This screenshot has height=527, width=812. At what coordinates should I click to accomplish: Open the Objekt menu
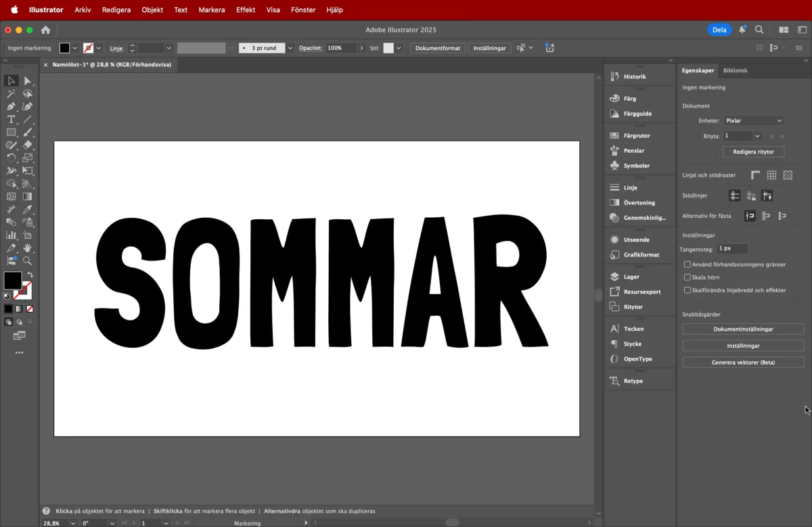(x=152, y=10)
